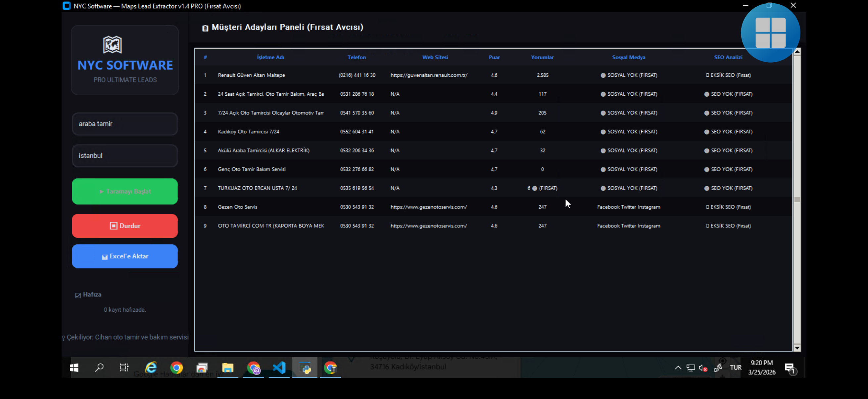Show hidden system tray icons
Screen dimensions: 868x399
point(678,368)
